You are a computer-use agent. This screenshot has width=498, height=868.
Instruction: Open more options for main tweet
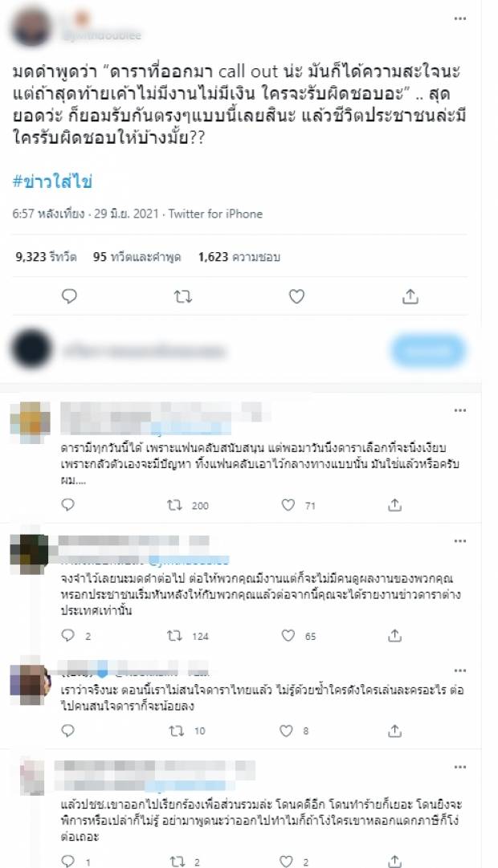tap(459, 18)
